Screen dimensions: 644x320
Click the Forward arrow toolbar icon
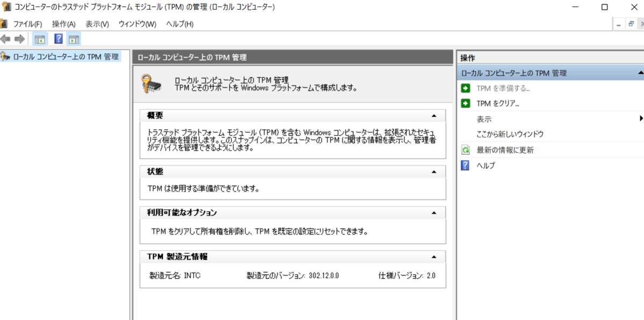19,39
